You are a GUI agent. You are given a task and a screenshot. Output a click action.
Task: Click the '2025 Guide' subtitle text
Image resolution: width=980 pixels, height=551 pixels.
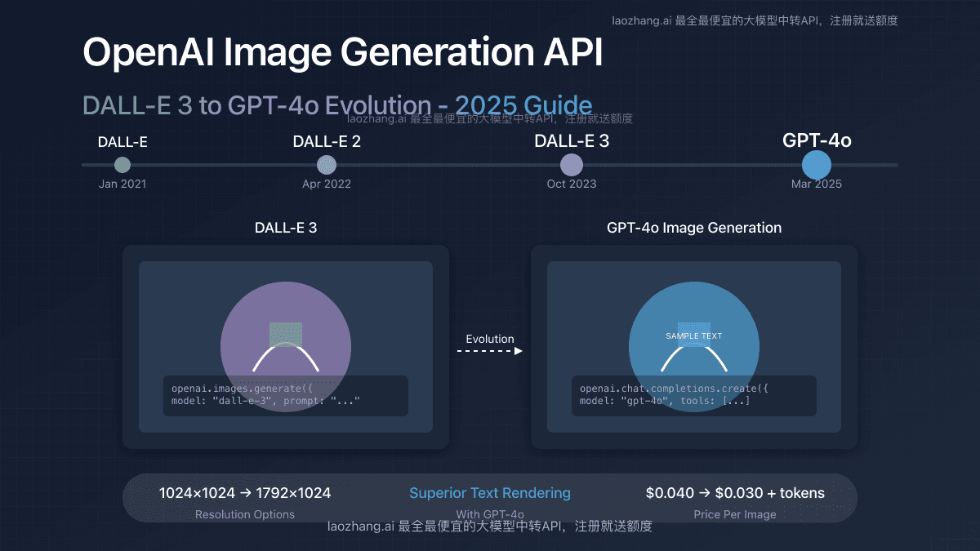523,105
